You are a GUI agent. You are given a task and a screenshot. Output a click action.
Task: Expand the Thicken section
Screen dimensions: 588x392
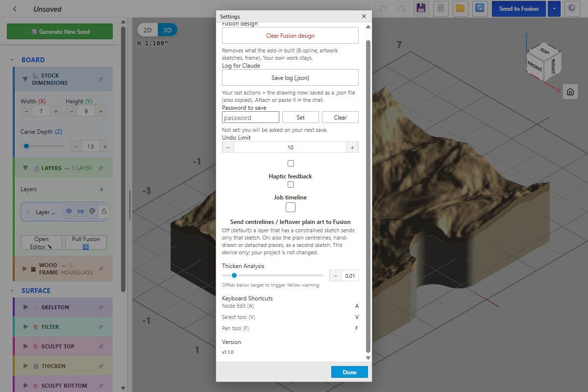coord(25,366)
